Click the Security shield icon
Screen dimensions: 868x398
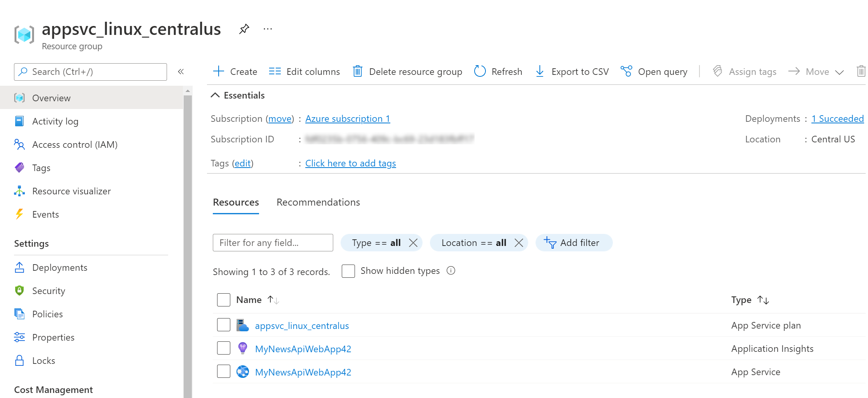[x=19, y=291]
